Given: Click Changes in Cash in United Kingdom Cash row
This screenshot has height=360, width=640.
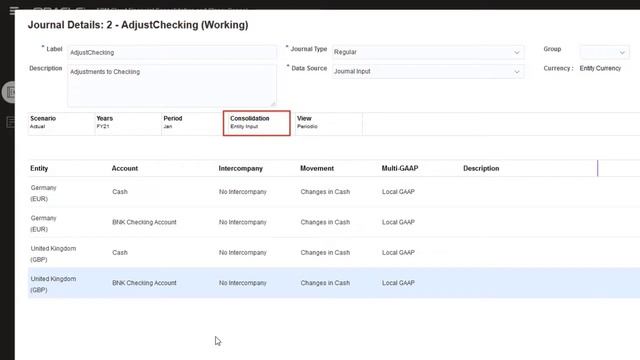Looking at the screenshot, I should (x=325, y=253).
